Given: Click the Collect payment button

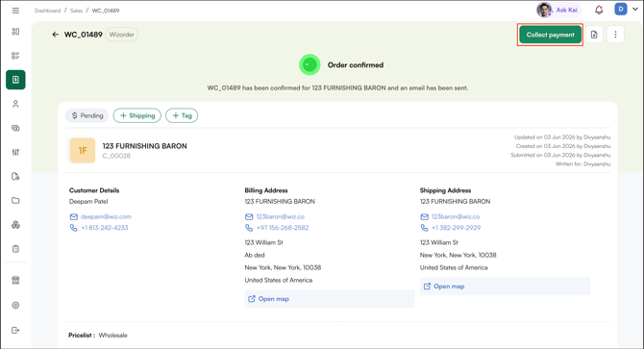Looking at the screenshot, I should coord(551,35).
